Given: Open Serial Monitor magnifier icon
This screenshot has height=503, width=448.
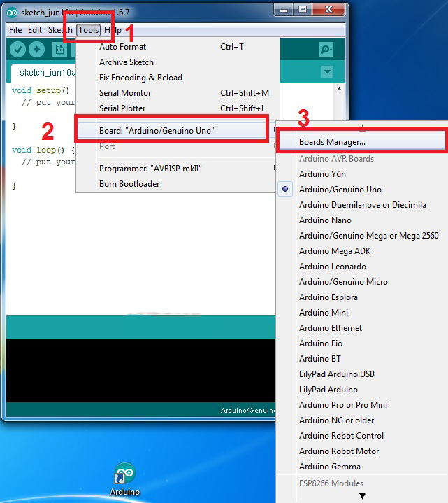Looking at the screenshot, I should 326,50.
